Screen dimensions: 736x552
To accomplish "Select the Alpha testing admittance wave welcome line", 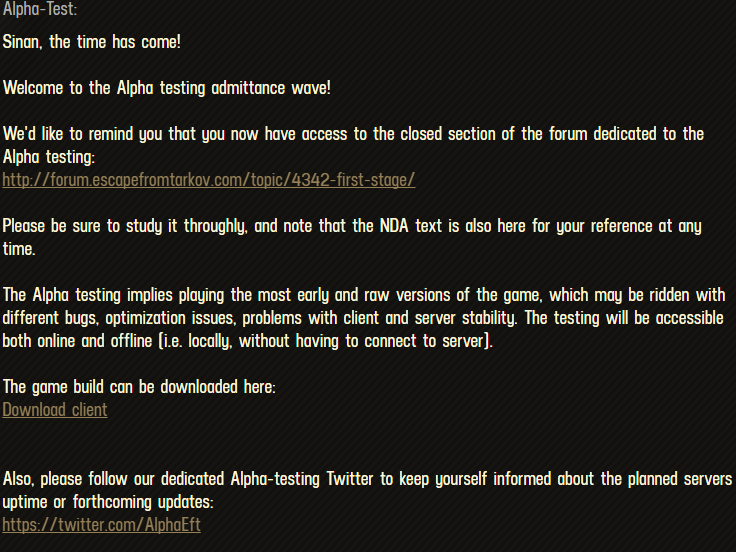I will (167, 88).
